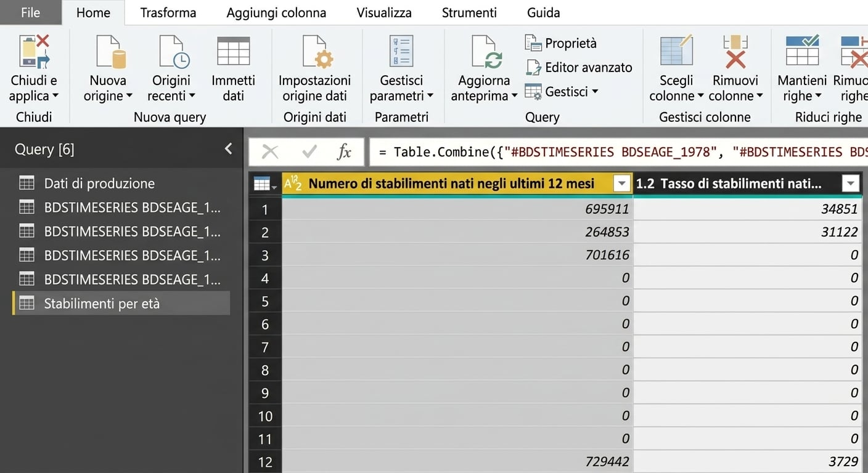Click the table icon beside Dati di produzione

(x=27, y=183)
